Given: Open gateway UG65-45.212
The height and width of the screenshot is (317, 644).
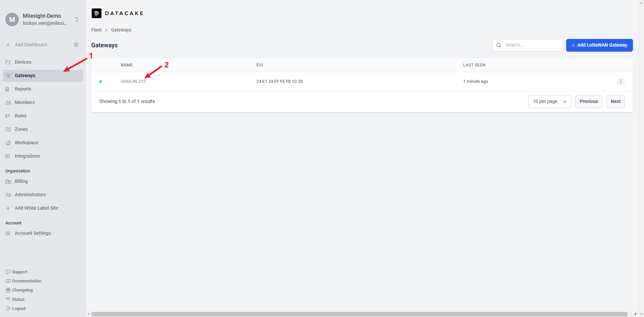Looking at the screenshot, I should coord(133,82).
